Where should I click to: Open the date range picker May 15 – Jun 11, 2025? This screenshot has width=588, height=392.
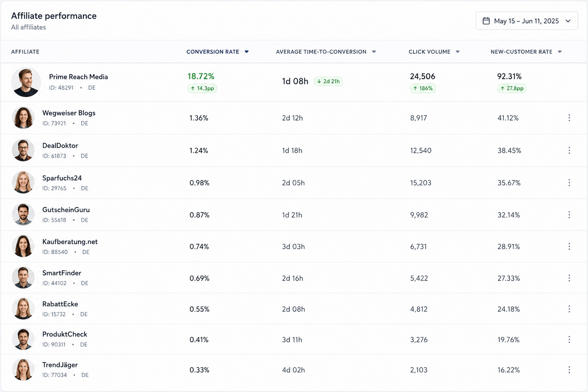click(526, 21)
